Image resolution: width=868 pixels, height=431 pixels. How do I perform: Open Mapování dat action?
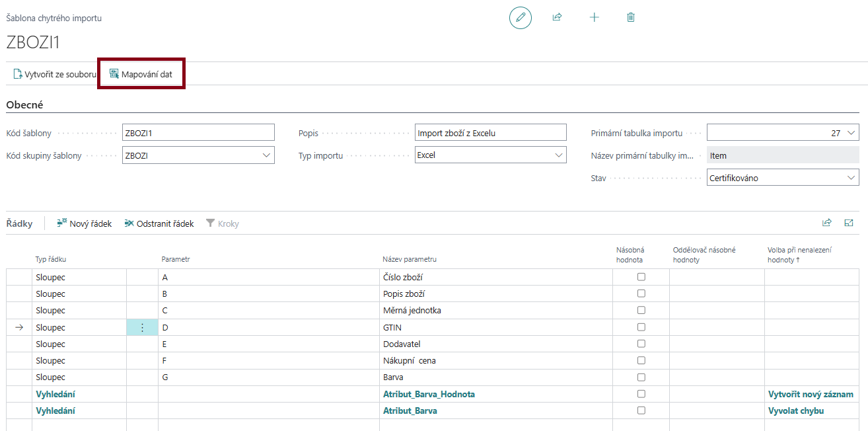coord(141,74)
